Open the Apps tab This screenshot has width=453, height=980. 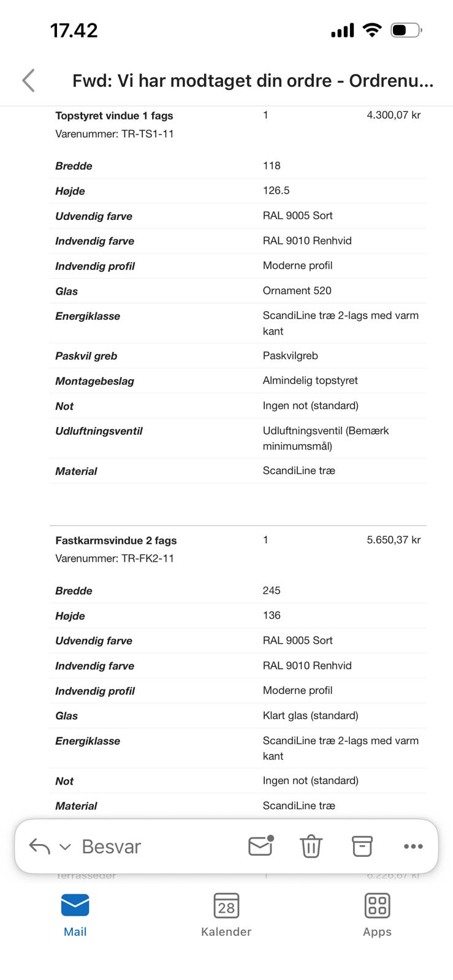click(377, 915)
